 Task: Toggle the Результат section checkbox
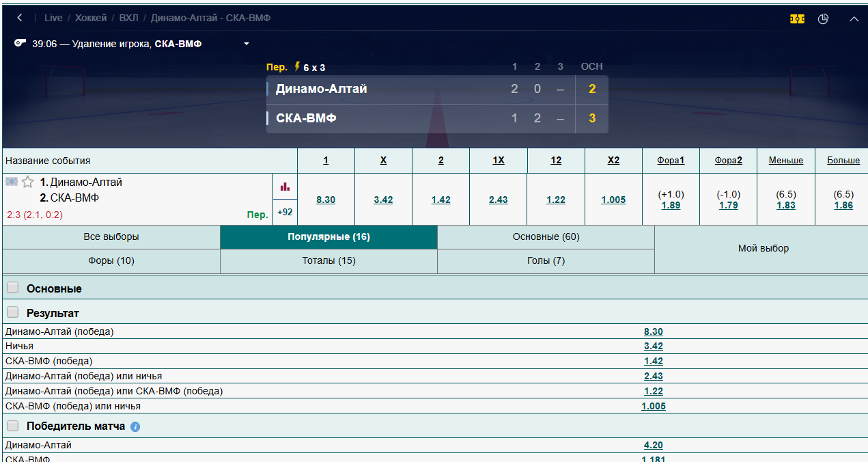coord(13,312)
